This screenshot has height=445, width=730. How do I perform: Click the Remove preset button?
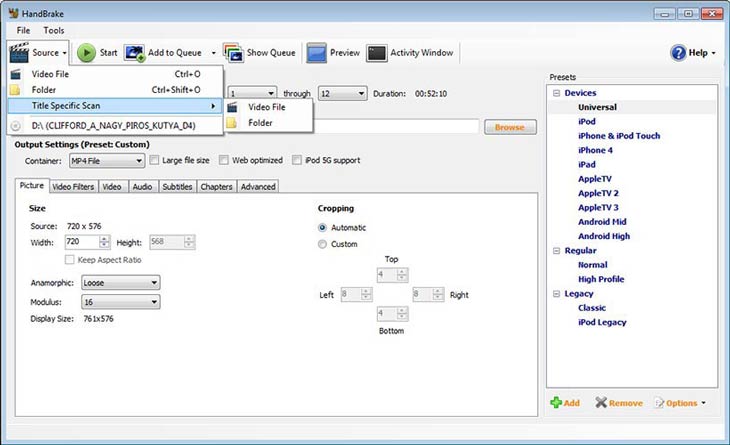[619, 403]
